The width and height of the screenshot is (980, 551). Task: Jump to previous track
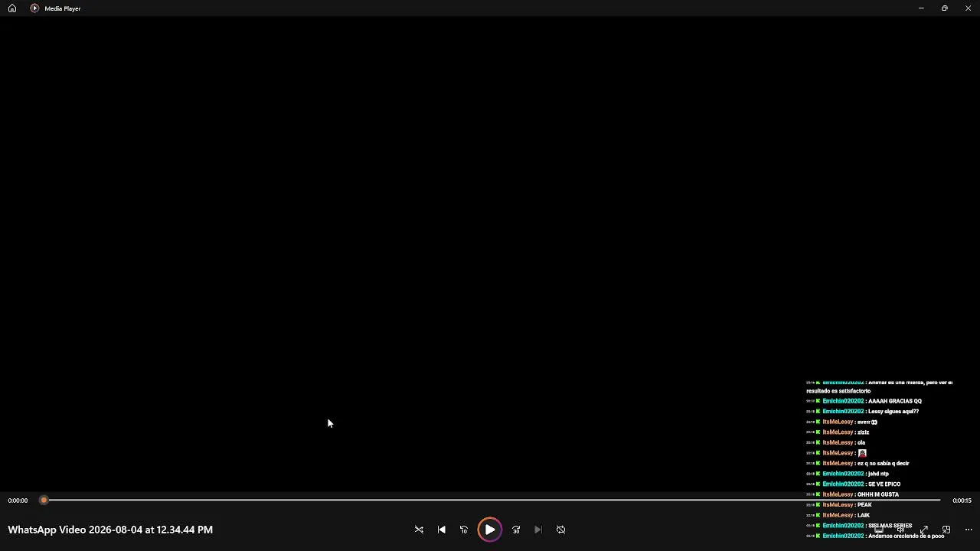coord(442,530)
